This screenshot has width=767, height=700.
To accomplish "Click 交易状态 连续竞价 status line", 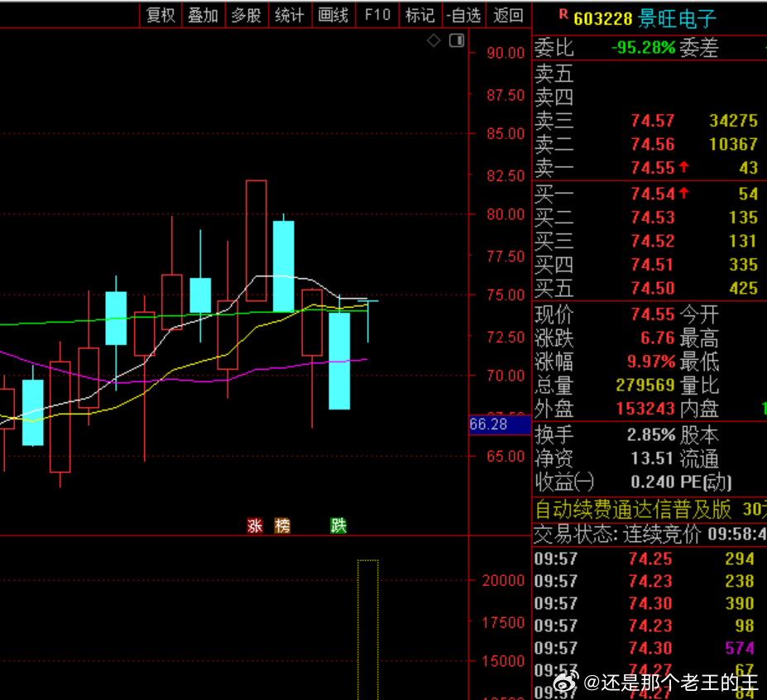I will (x=650, y=534).
